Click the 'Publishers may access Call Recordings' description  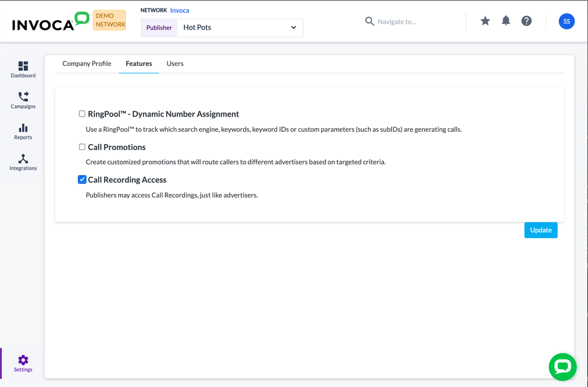point(172,195)
